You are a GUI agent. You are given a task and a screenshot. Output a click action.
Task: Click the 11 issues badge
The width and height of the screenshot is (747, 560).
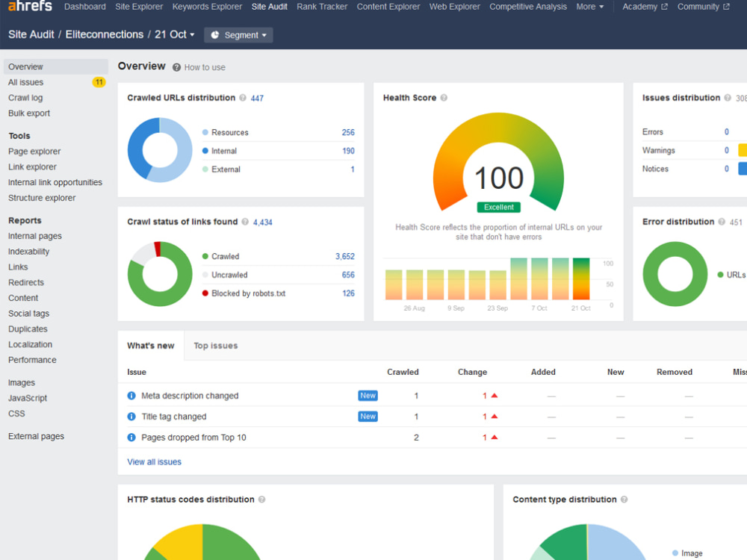(x=99, y=82)
